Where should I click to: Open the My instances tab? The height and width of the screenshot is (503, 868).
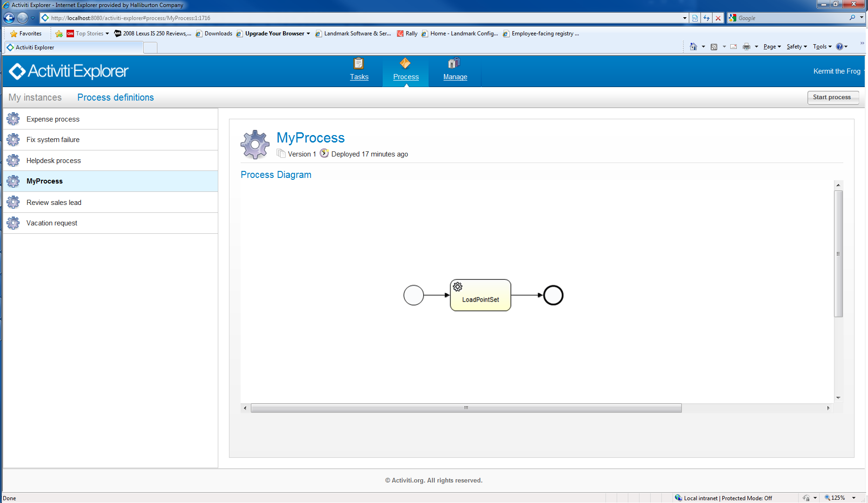tap(35, 97)
